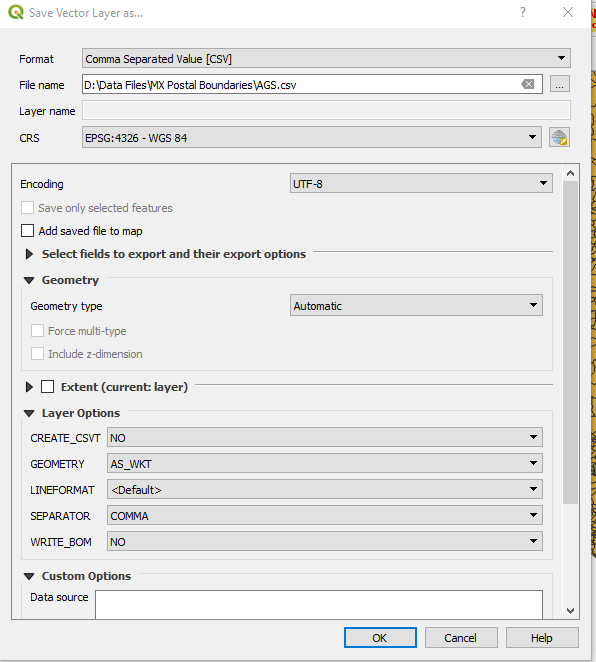This screenshot has height=662, width=596.
Task: Click the QGIS logo in title bar
Action: point(16,12)
